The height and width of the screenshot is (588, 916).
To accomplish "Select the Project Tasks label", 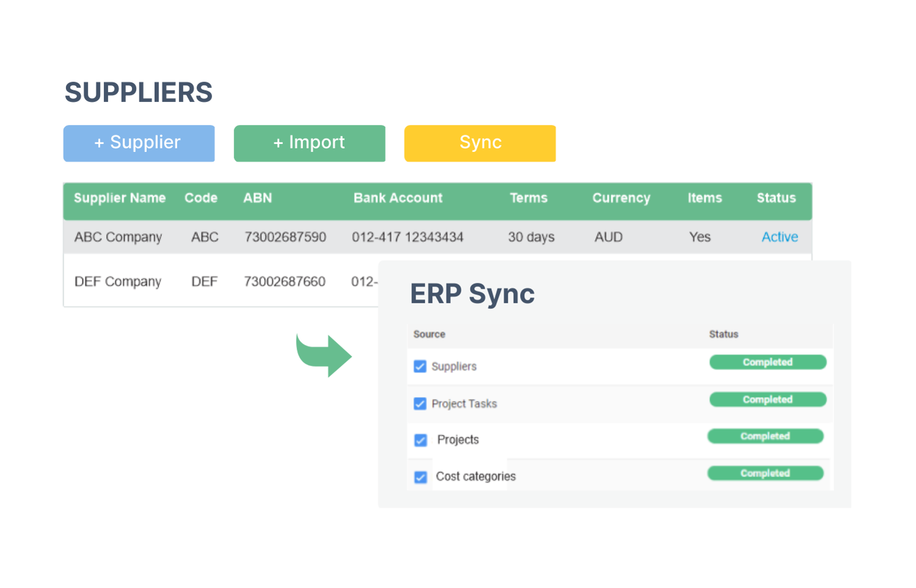I will (x=464, y=404).
